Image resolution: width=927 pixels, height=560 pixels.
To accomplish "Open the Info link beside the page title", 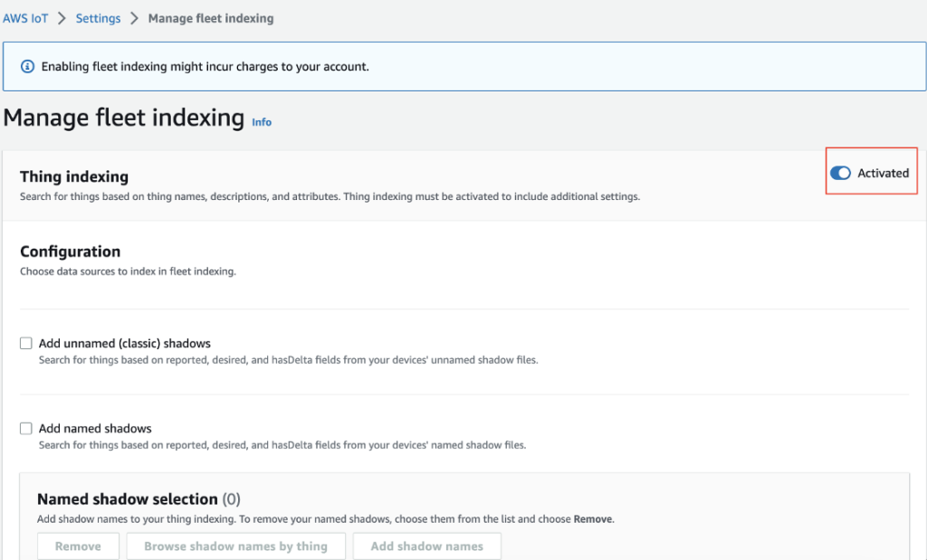I will [262, 122].
